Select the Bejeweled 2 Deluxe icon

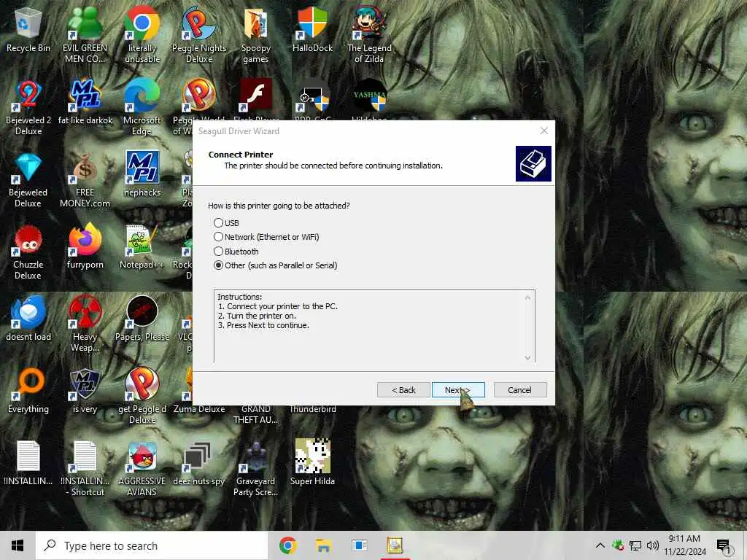coord(28,107)
